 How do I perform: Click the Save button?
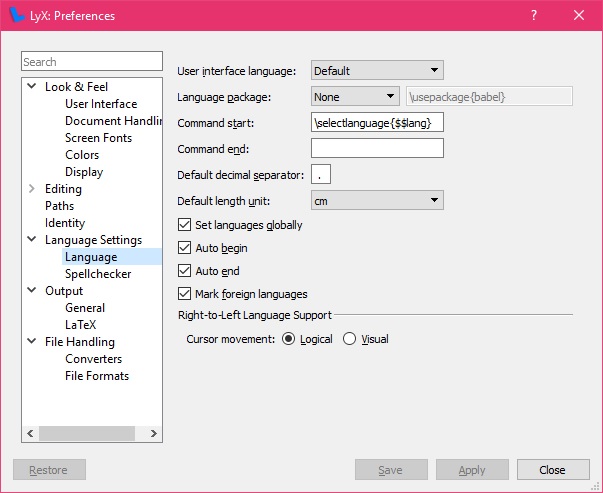(391, 470)
